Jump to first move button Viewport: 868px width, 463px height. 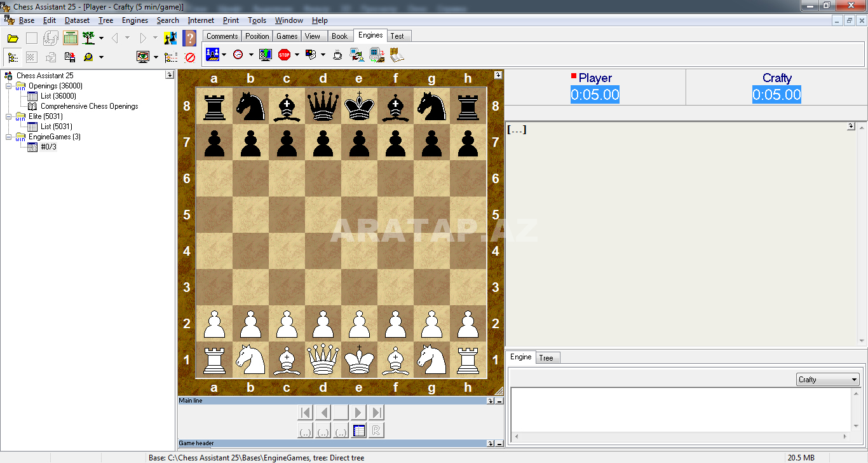tap(305, 413)
